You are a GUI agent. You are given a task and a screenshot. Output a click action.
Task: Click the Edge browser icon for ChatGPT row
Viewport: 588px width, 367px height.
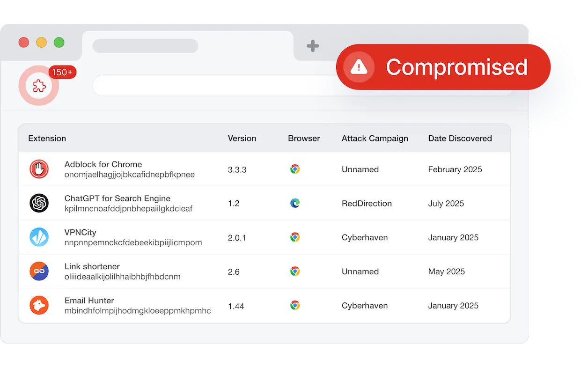point(294,203)
